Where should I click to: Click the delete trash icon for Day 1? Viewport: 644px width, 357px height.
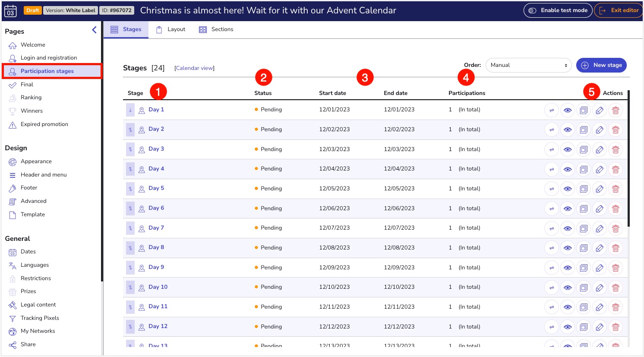click(x=616, y=110)
